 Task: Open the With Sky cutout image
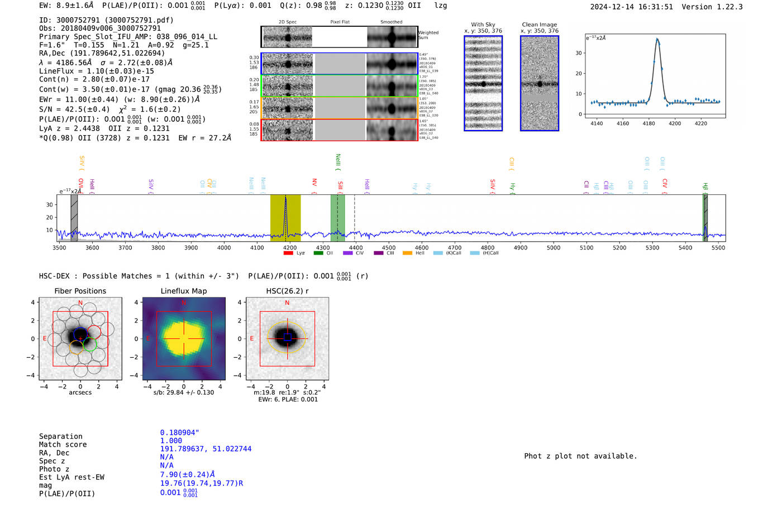point(483,83)
